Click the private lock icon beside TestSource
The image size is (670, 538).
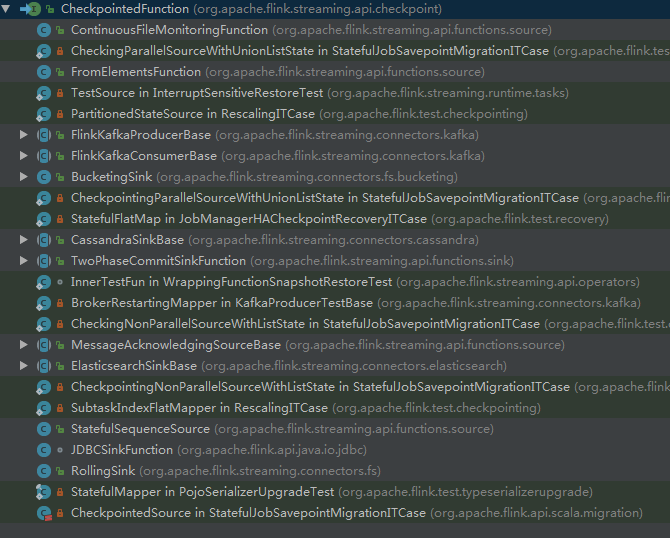(60, 93)
